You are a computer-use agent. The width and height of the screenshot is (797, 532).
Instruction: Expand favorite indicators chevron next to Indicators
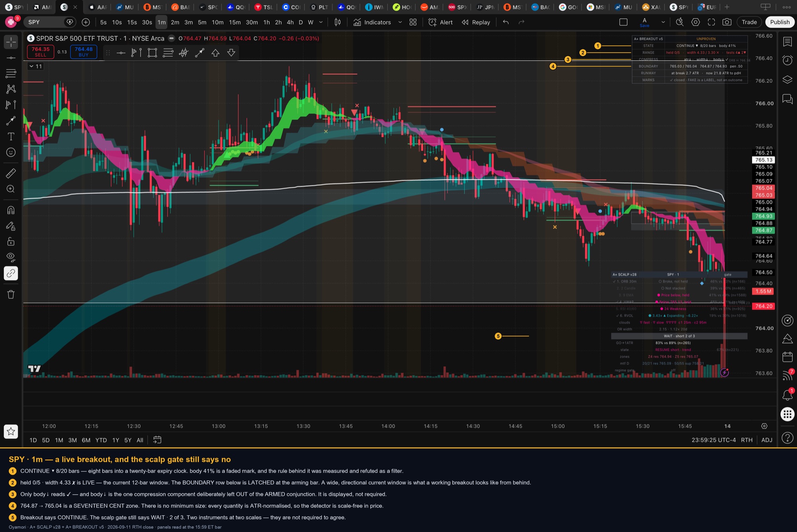coord(400,22)
